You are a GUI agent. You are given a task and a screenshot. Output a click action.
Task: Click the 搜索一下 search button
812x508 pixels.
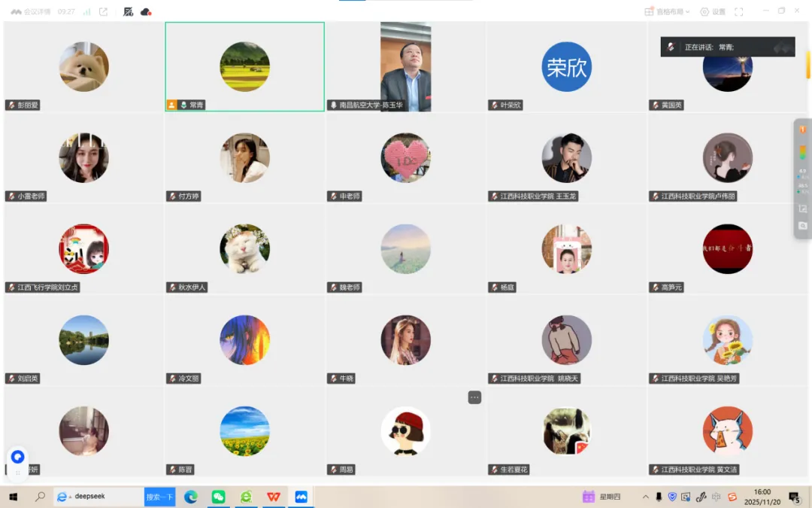(x=160, y=497)
